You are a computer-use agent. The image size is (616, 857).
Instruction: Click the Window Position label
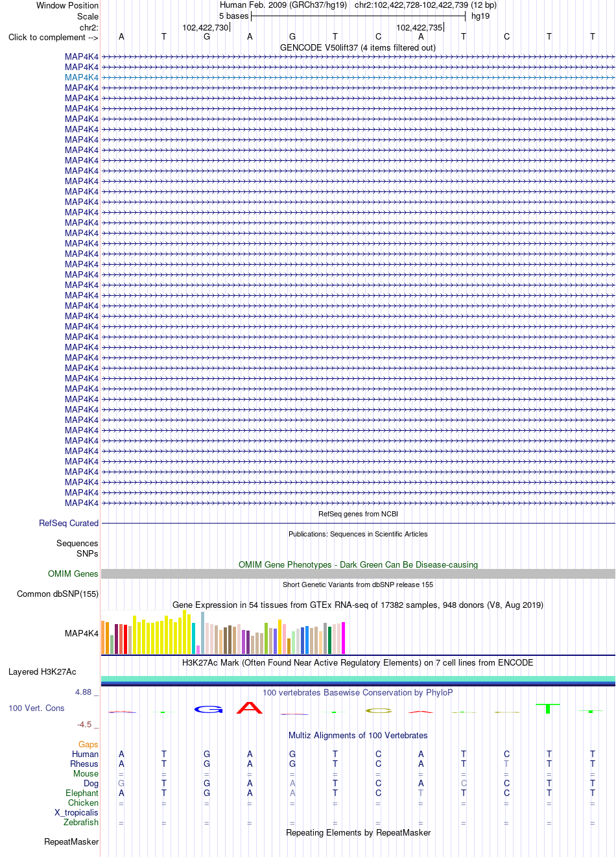pos(67,5)
